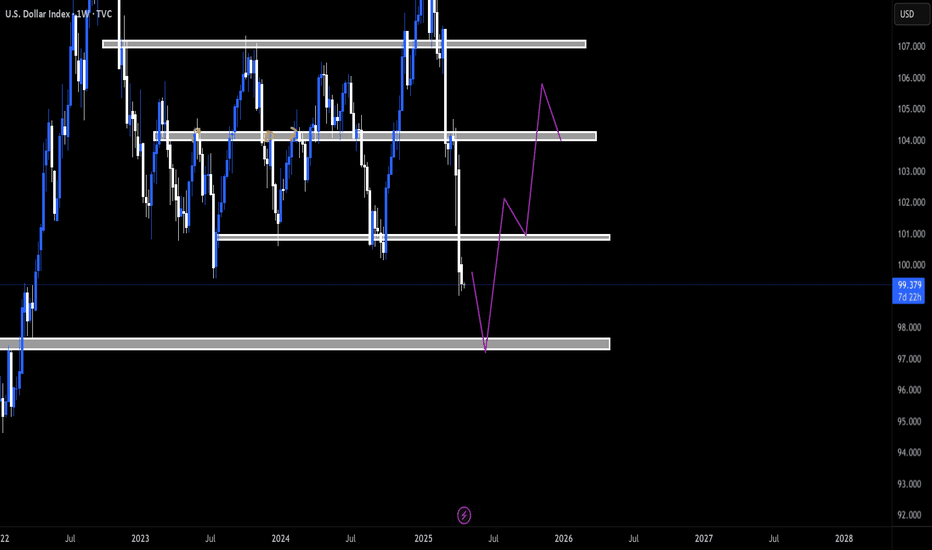This screenshot has height=550, width=932.
Task: Click the 102.000 price axis label
Action: pos(911,202)
